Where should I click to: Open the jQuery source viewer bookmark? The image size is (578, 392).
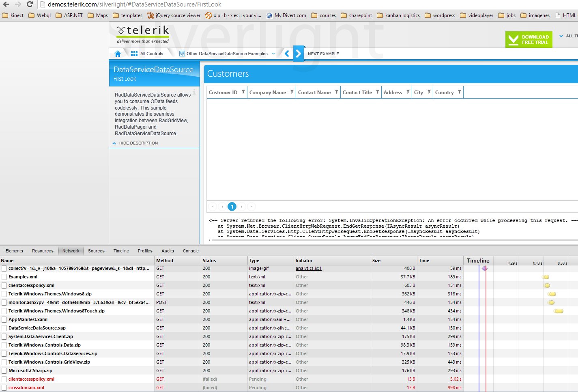[x=174, y=15]
